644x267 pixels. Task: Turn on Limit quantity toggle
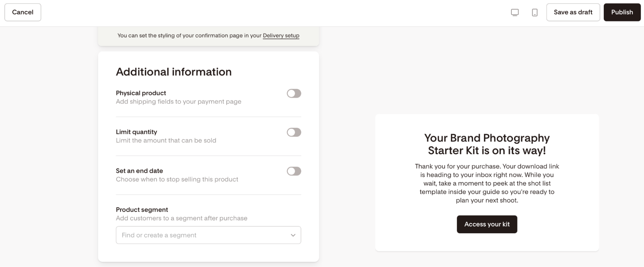[x=294, y=133]
